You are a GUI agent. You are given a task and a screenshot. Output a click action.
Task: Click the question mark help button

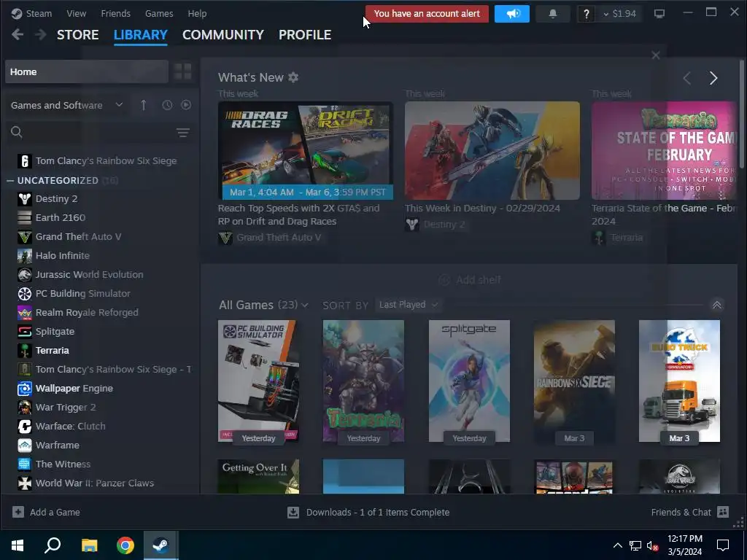click(x=586, y=15)
